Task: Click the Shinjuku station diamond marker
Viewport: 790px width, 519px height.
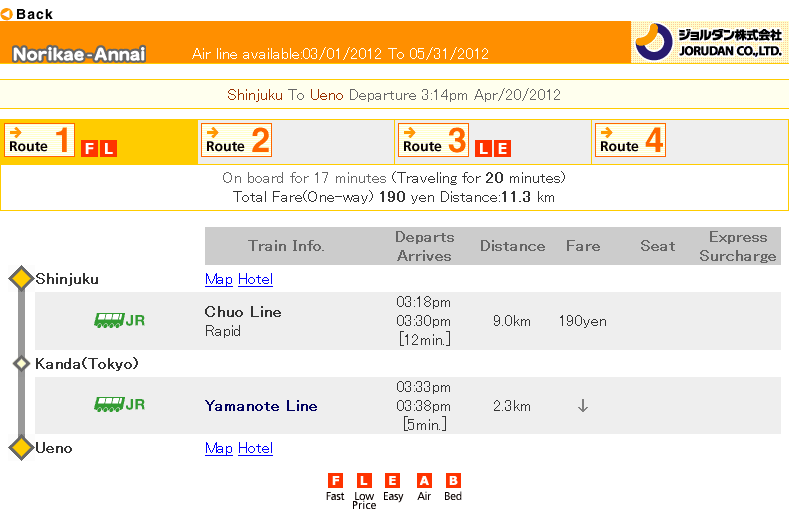Action: [21, 279]
